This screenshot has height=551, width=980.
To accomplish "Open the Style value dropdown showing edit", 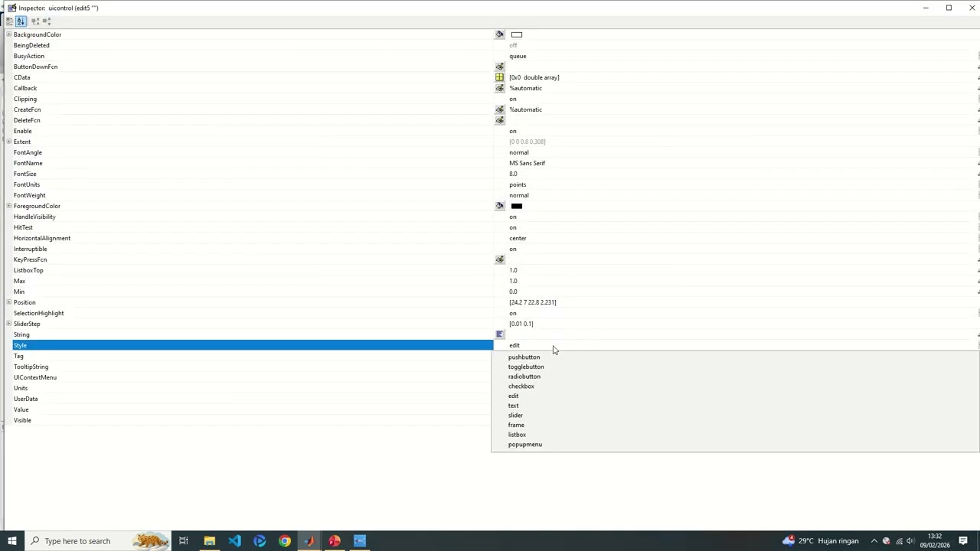I will click(743, 345).
